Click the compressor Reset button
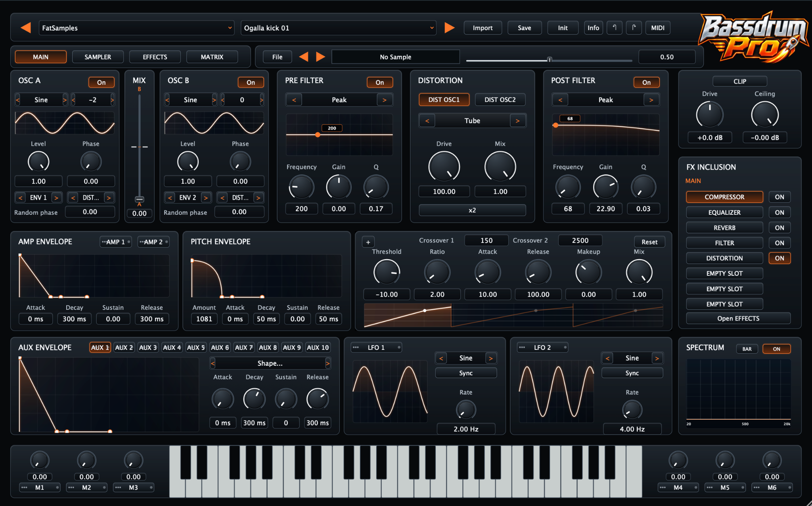 tap(649, 242)
